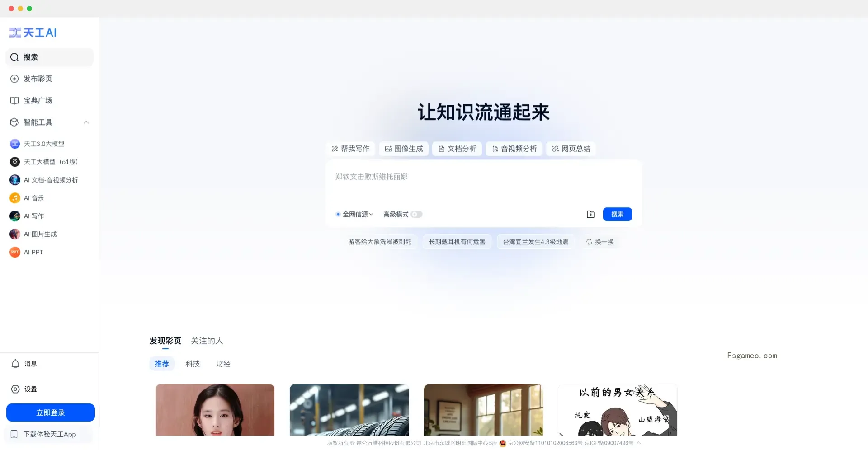Click the 下载体验天工App button

49,434
